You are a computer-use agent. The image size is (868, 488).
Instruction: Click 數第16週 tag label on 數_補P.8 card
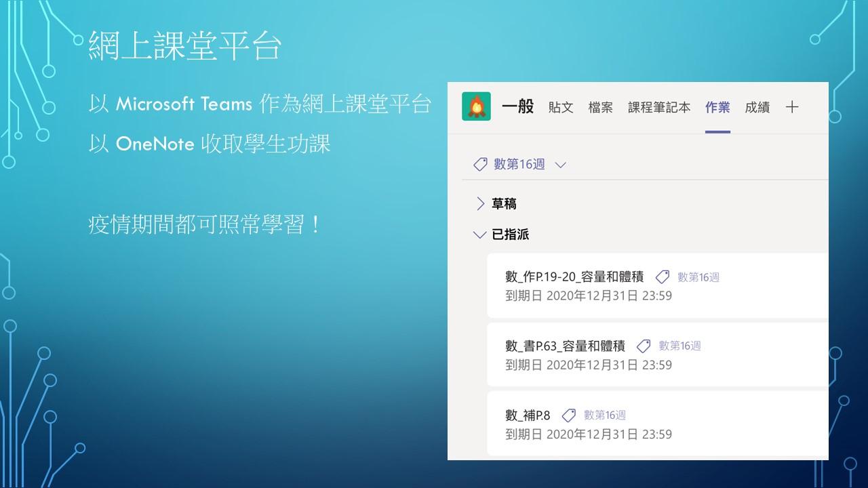tap(605, 415)
